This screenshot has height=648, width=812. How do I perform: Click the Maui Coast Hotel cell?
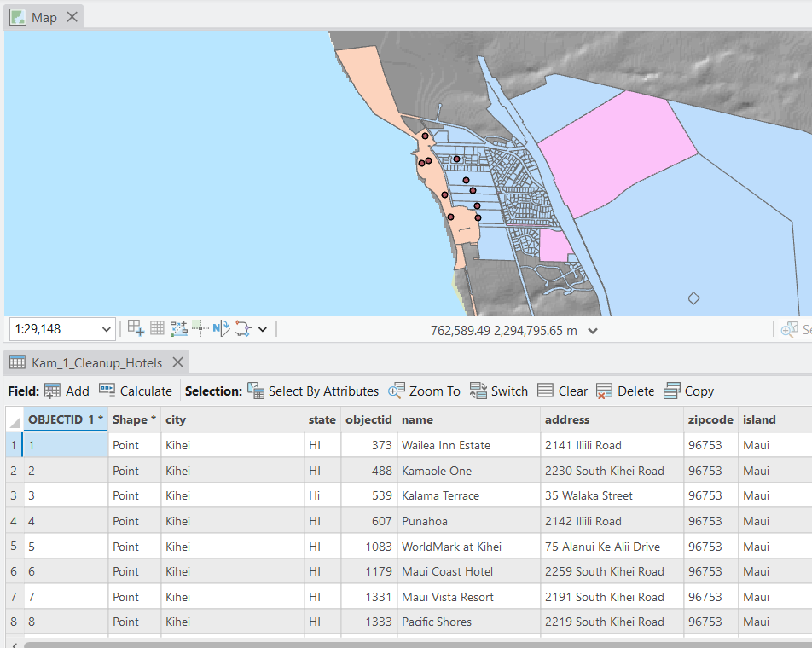(468, 571)
